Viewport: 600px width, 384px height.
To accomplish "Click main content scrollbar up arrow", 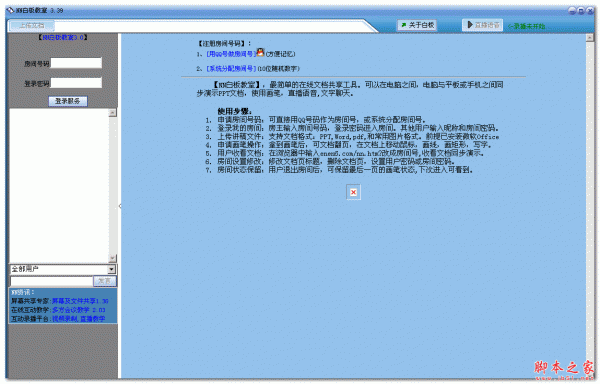I will click(x=590, y=38).
